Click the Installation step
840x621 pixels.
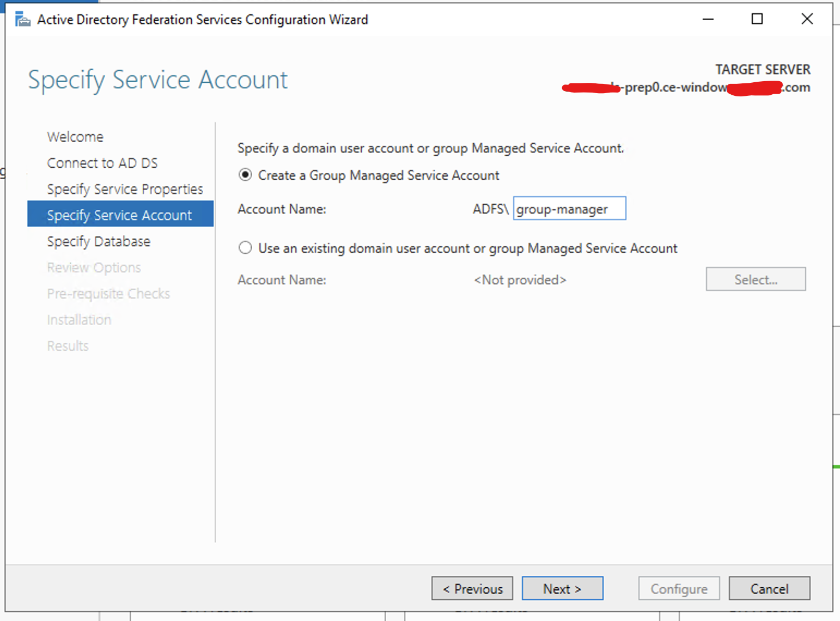tap(79, 320)
